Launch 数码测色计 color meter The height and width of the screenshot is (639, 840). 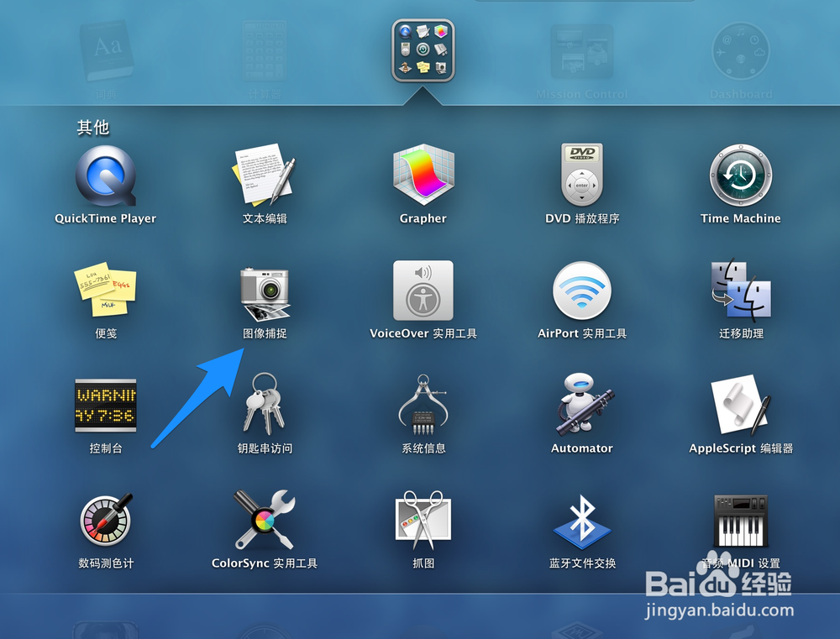click(106, 520)
